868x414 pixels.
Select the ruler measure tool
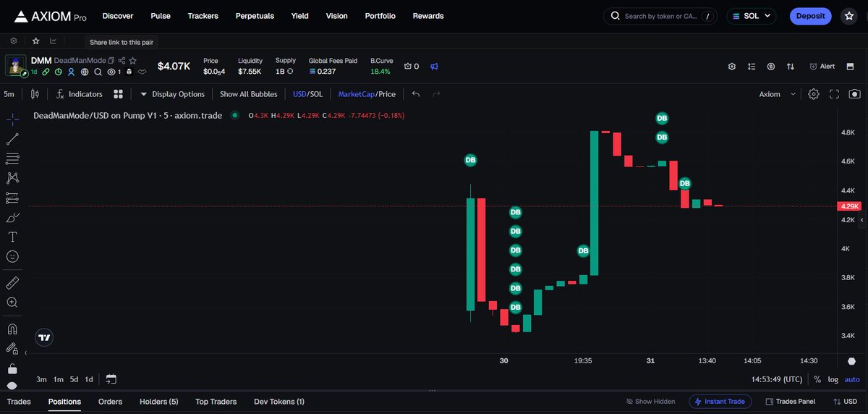click(x=12, y=282)
